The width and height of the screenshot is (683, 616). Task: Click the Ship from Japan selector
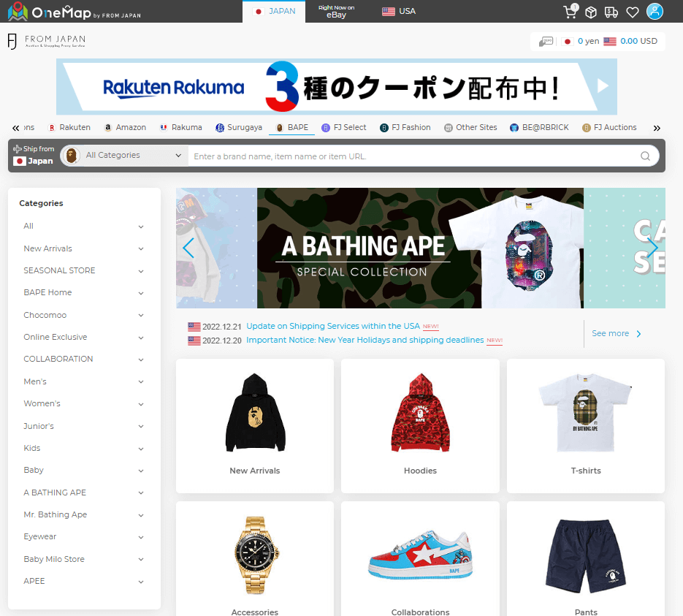coord(34,156)
